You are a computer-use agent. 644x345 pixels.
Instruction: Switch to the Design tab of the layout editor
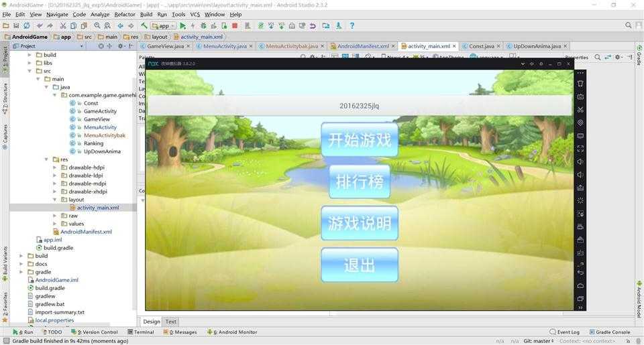[x=152, y=322]
